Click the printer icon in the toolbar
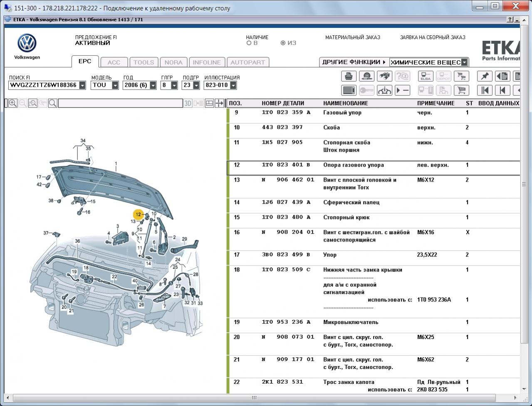Image resolution: width=532 pixels, height=406 pixels. click(349, 76)
